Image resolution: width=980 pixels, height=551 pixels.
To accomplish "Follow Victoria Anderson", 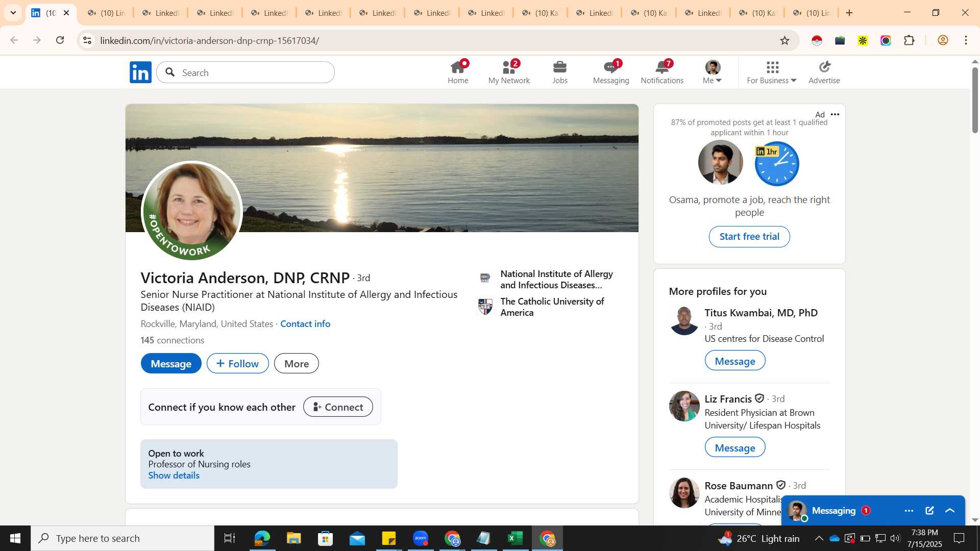I will point(238,363).
